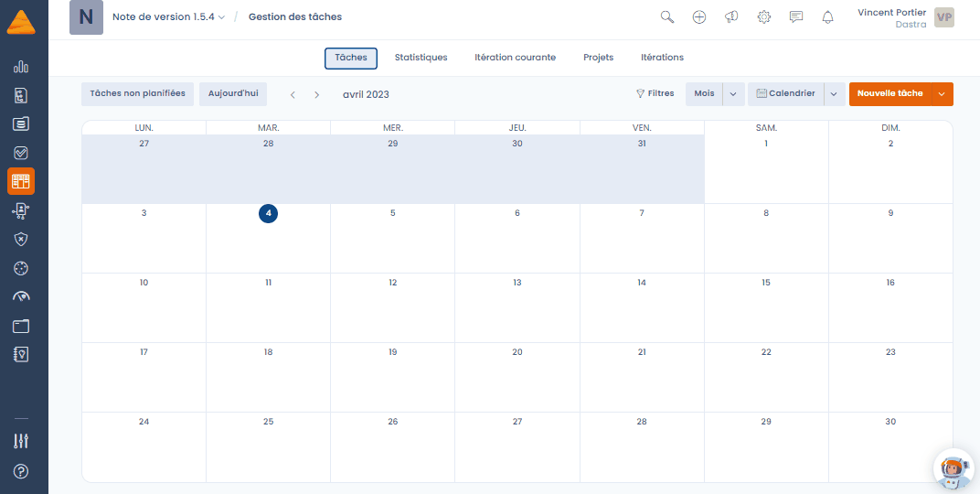Expand the Mois view dropdown arrow

pos(734,94)
